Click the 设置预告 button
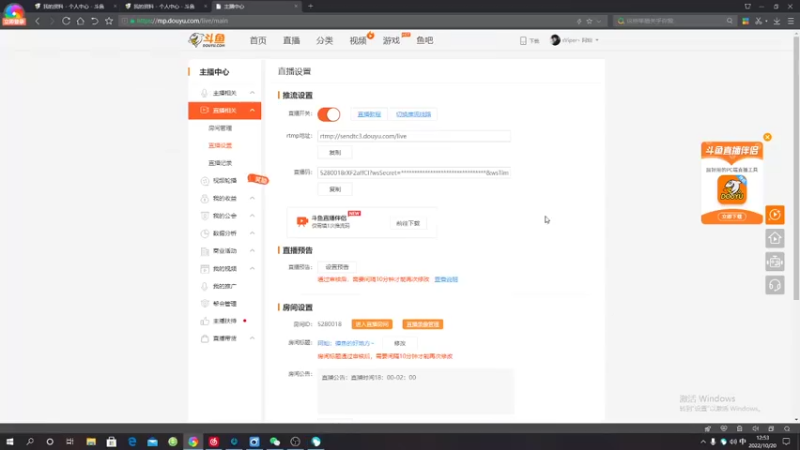Image resolution: width=800 pixels, height=450 pixels. click(337, 267)
